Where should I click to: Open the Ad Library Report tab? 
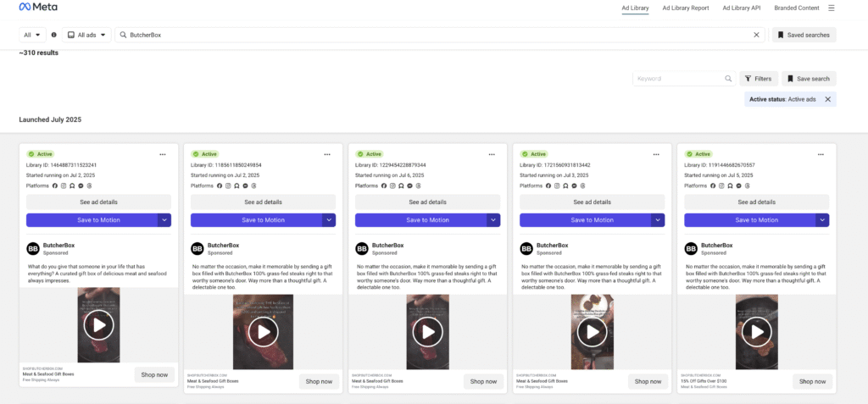pos(685,8)
